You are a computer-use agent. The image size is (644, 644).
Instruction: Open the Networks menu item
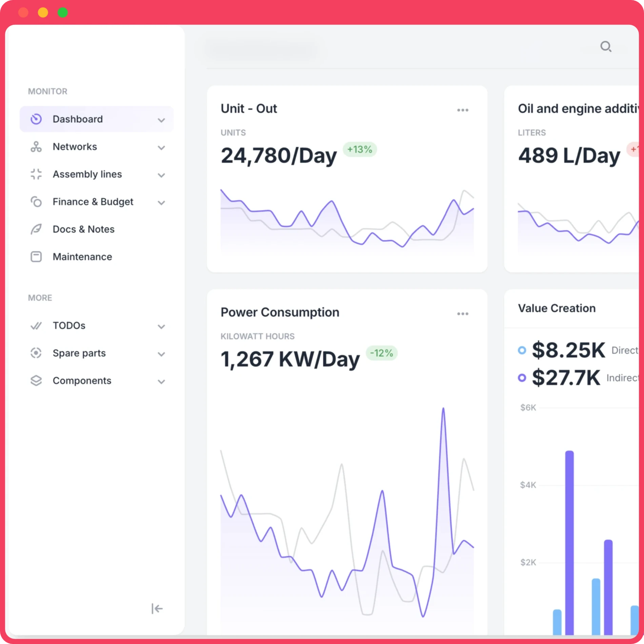(x=97, y=147)
